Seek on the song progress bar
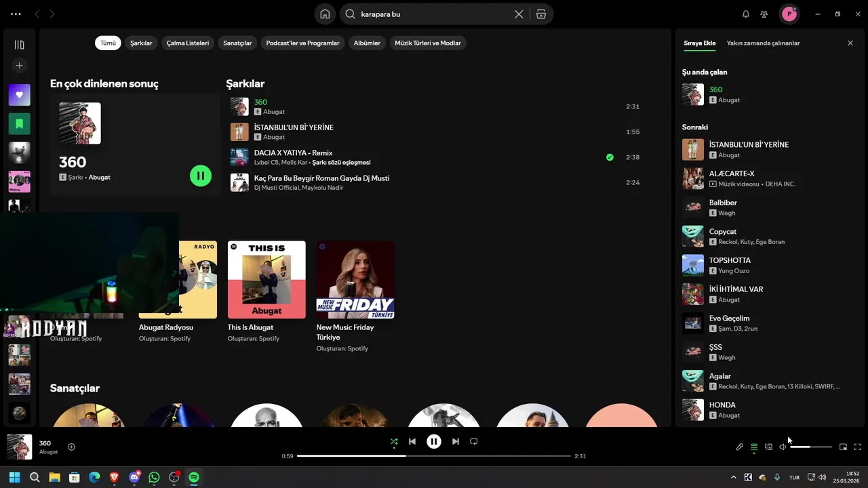868x488 pixels. tap(434, 456)
